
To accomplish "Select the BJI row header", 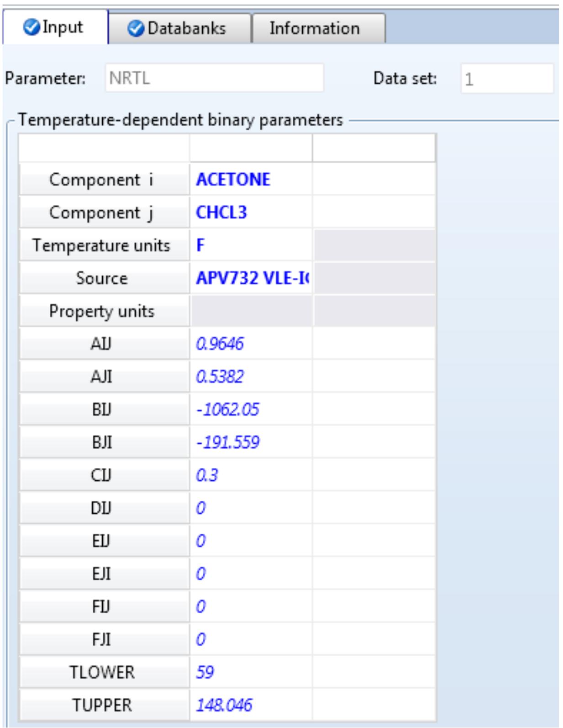I will click(104, 442).
